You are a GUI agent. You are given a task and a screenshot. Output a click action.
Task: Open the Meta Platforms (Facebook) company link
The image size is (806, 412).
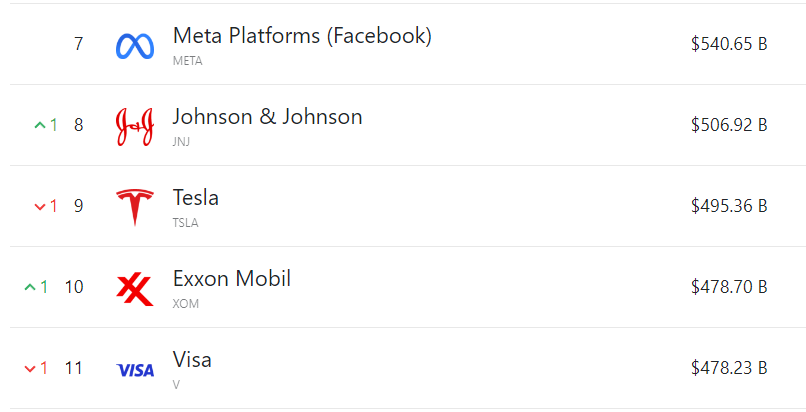click(302, 36)
